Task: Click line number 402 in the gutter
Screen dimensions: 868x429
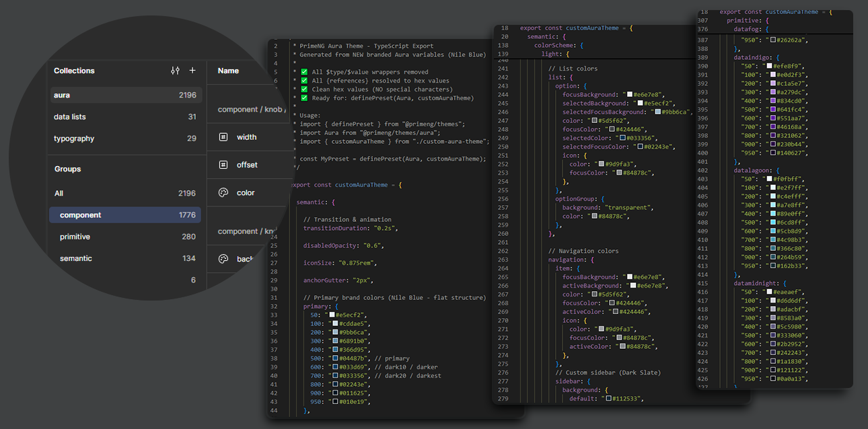Action: point(703,171)
